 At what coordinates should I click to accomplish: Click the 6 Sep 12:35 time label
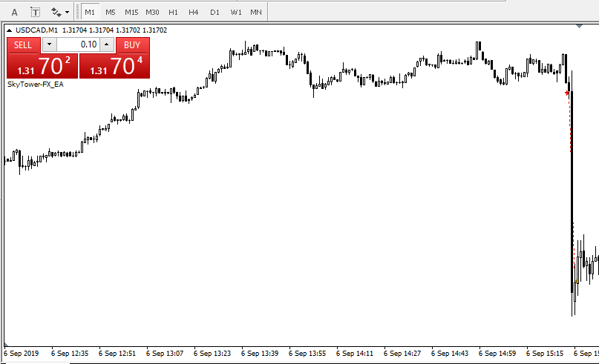click(x=70, y=354)
